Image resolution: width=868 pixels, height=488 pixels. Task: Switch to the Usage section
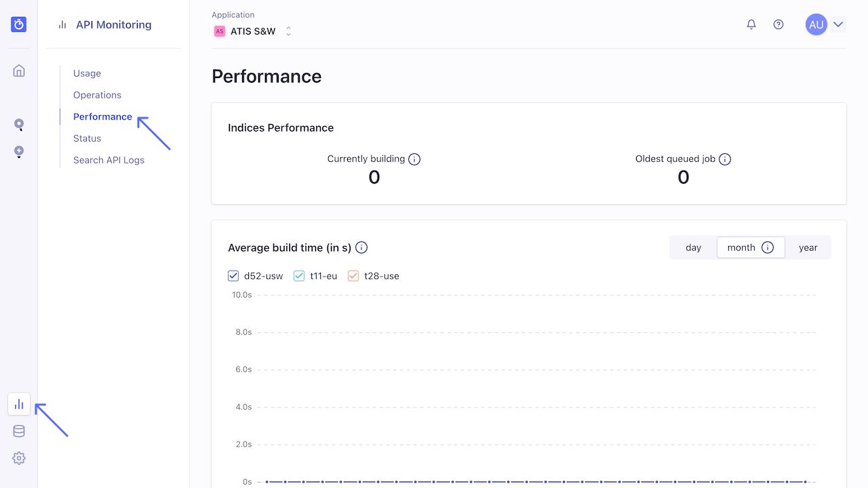(87, 73)
